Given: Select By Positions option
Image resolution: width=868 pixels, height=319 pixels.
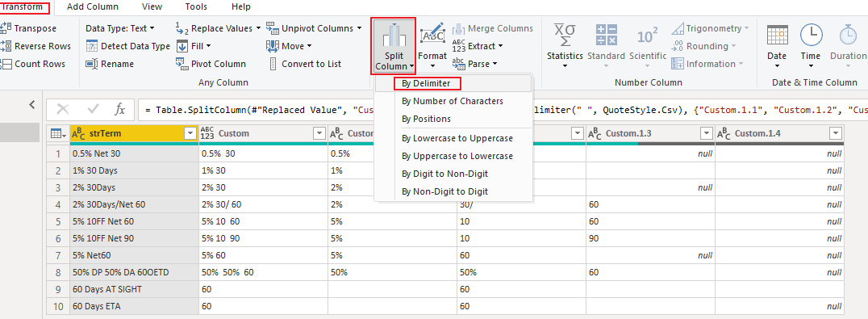Looking at the screenshot, I should (453, 119).
